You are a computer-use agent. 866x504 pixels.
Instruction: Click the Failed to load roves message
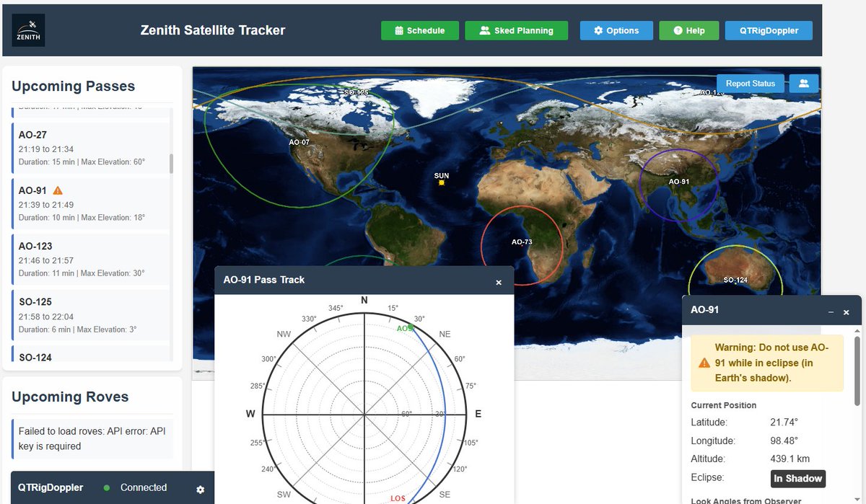click(92, 438)
